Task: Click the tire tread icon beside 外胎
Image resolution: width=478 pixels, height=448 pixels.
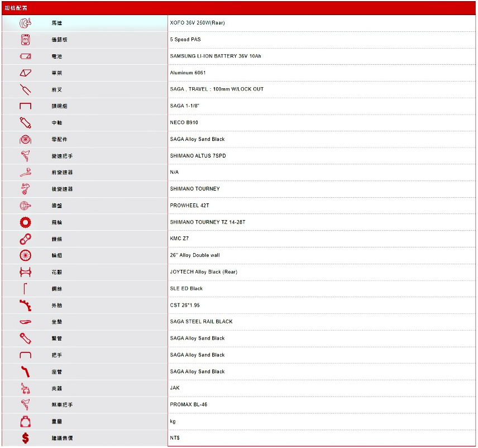Action: 25,305
